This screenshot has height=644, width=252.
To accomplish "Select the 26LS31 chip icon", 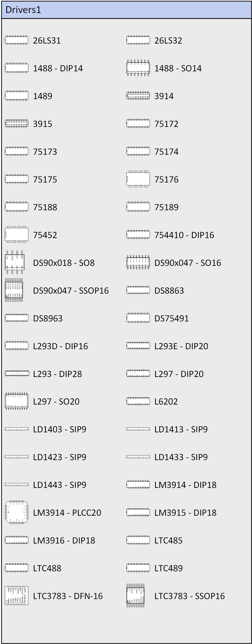I will (16, 40).
